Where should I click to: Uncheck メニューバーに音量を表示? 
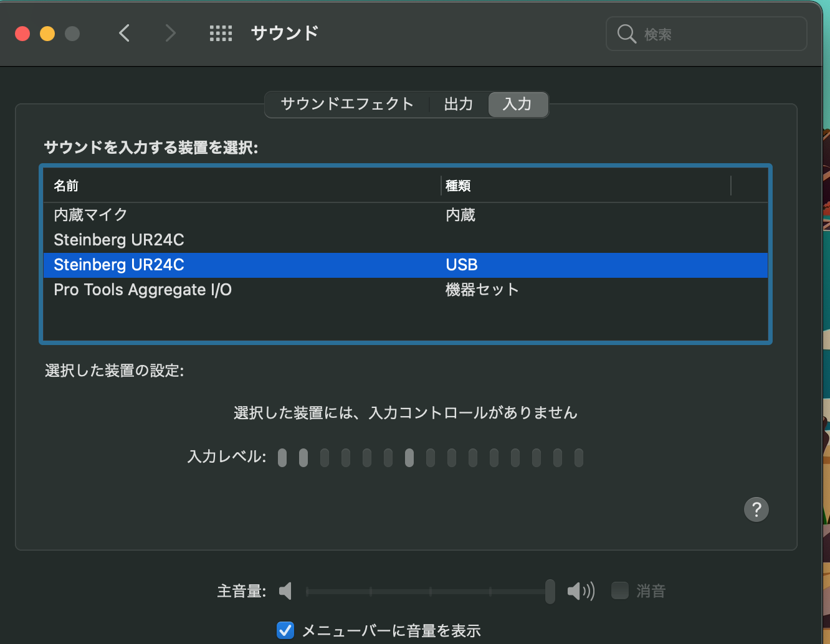click(285, 630)
